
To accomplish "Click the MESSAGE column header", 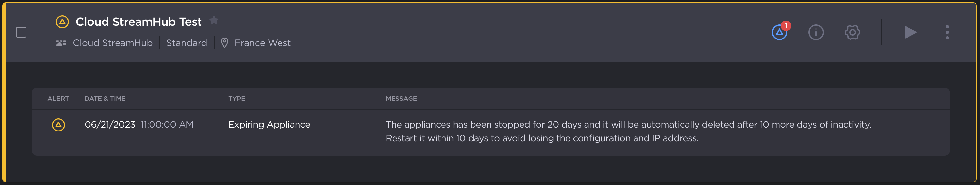I will [x=401, y=99].
